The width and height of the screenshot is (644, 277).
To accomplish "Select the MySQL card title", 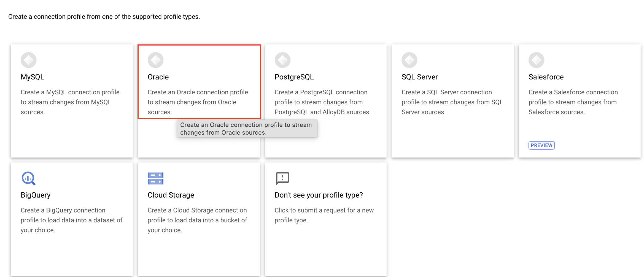I will point(32,77).
